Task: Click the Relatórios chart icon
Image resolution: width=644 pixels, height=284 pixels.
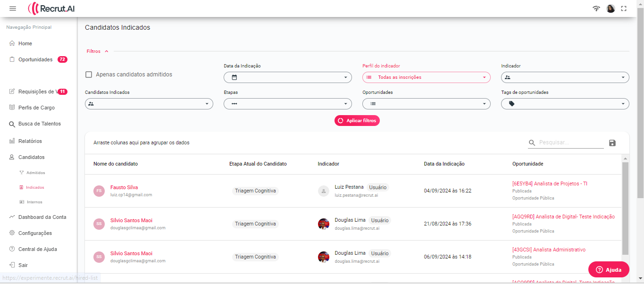Action: click(12, 141)
